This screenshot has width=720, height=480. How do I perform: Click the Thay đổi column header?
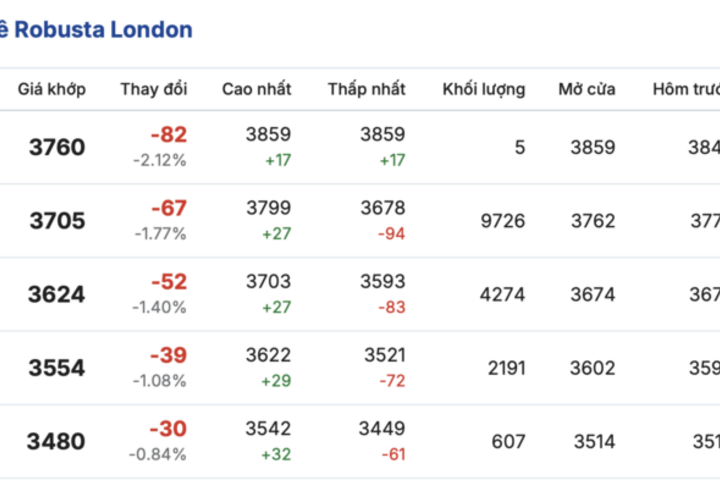point(153,89)
